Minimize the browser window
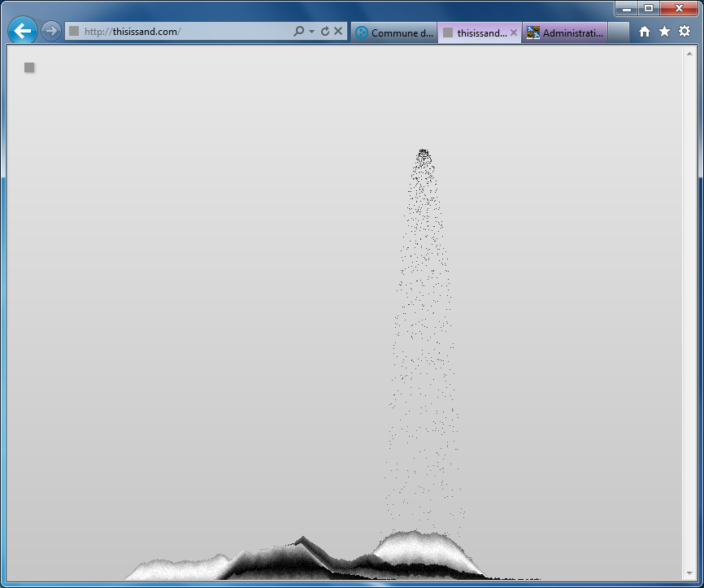The height and width of the screenshot is (588, 704). coord(627,8)
